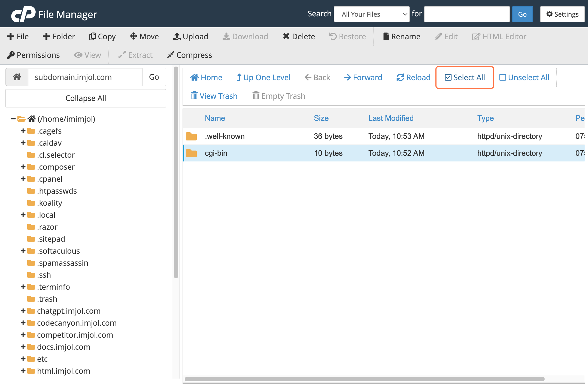The image size is (588, 384).
Task: Click Empty Trash
Action: tap(279, 96)
